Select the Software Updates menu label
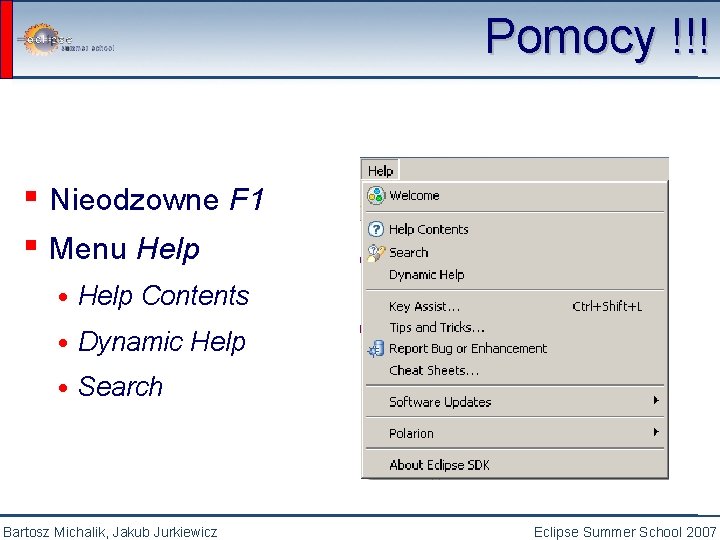The width and height of the screenshot is (720, 540). 440,402
